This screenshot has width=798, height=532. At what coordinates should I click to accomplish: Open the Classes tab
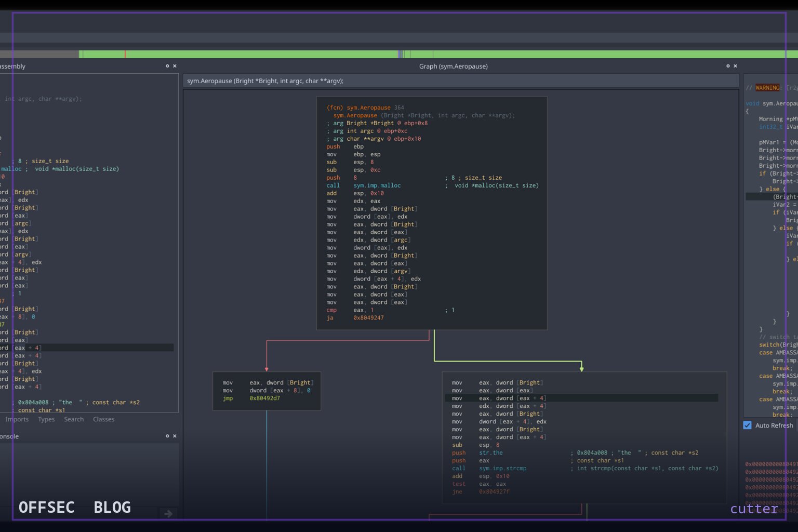point(104,419)
